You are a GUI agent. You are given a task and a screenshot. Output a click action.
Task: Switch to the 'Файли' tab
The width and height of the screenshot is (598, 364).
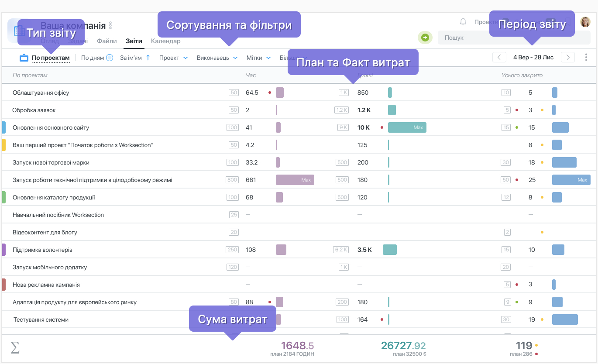tap(107, 41)
